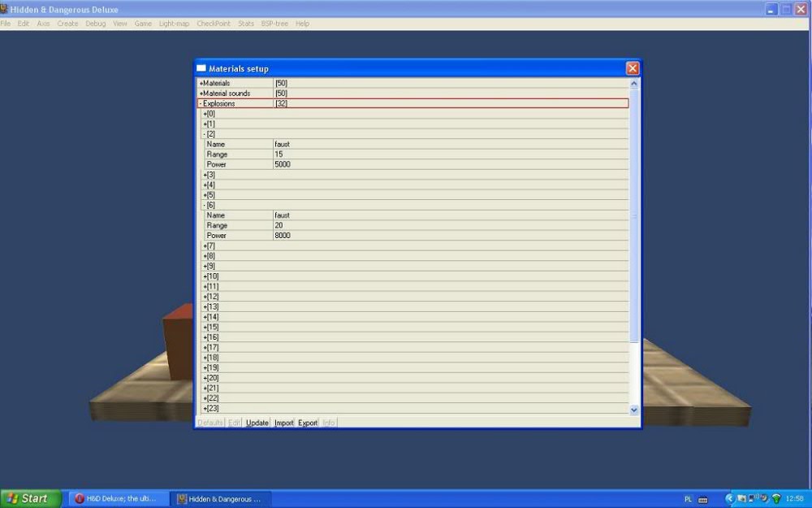Open the Game menu
812x508 pixels.
pos(143,24)
